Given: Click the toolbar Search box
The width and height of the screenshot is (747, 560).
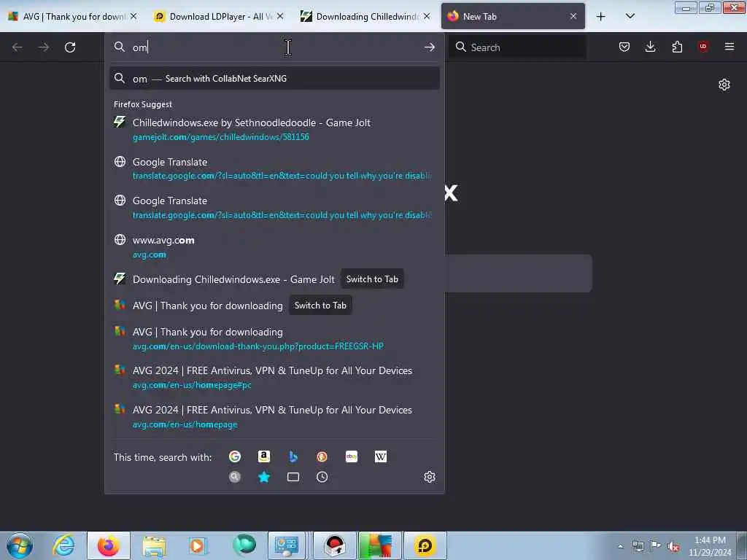Looking at the screenshot, I should coord(517,47).
